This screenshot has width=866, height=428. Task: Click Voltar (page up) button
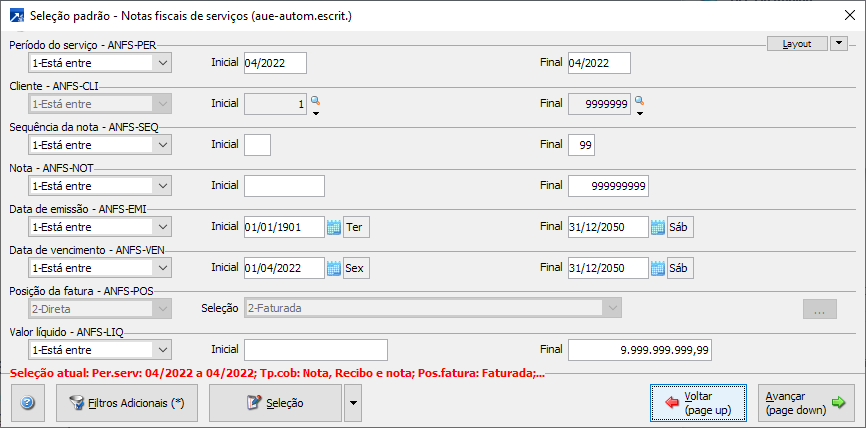(x=699, y=403)
